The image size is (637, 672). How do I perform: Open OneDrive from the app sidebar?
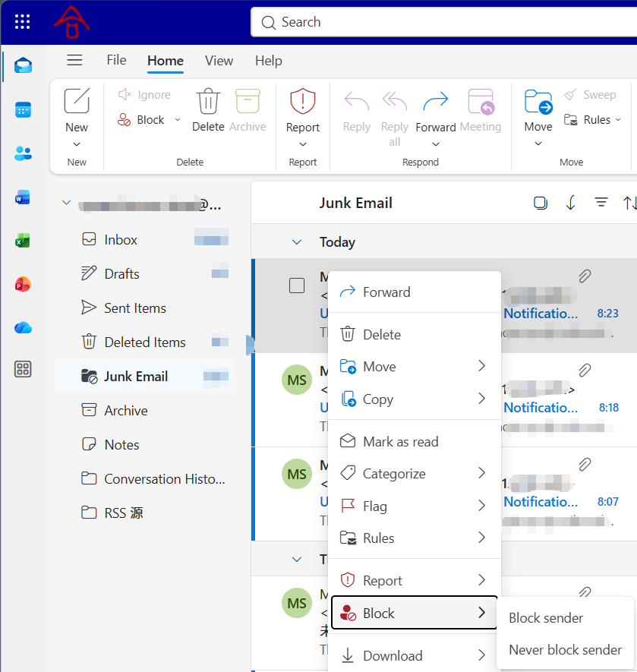tap(23, 327)
